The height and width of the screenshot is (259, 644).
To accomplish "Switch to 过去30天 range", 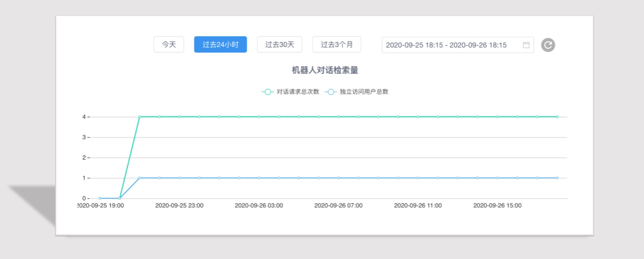I will point(280,44).
